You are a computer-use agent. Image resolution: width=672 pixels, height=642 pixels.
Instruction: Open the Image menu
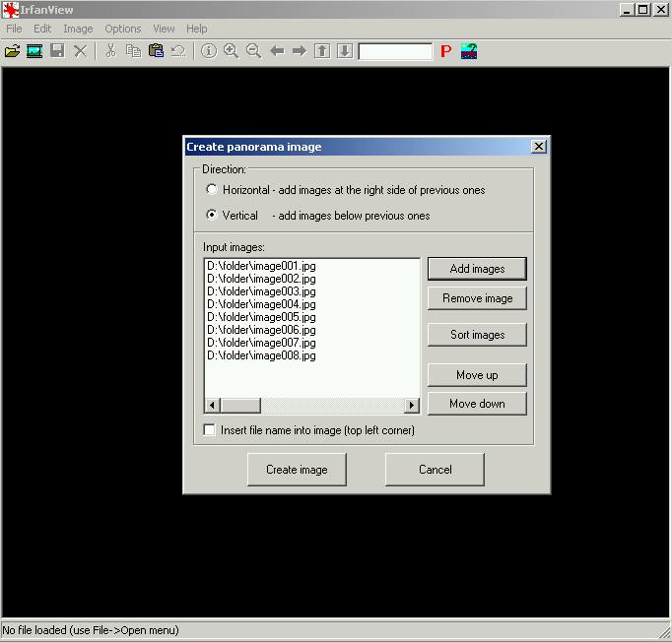pyautogui.click(x=78, y=29)
